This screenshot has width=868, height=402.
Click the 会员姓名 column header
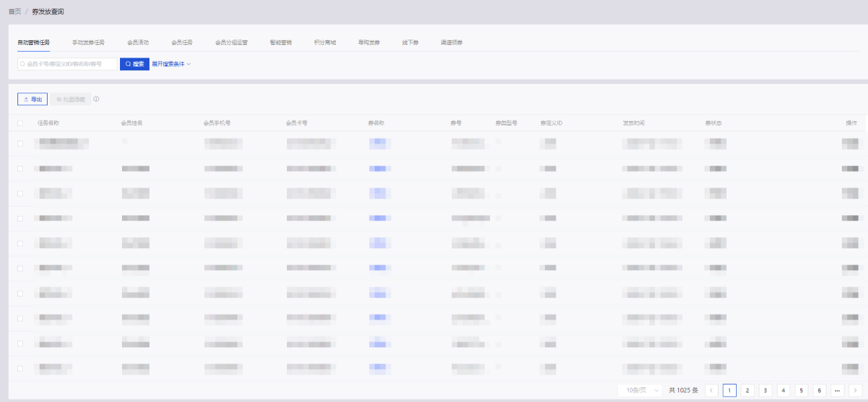(x=131, y=123)
